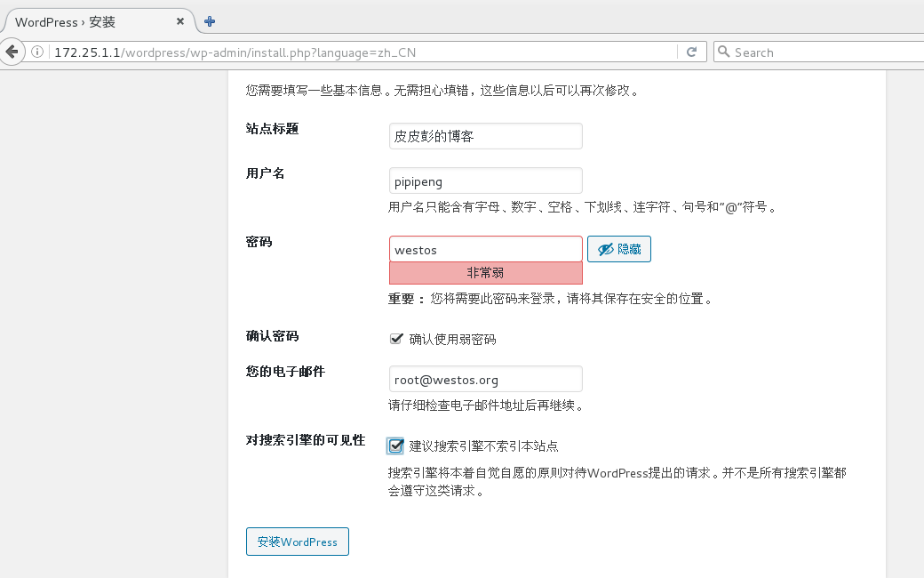Click the 请仔细检查电子邮件地址后再继续 hint text
Viewport: 924px width, 578px height.
tap(486, 405)
